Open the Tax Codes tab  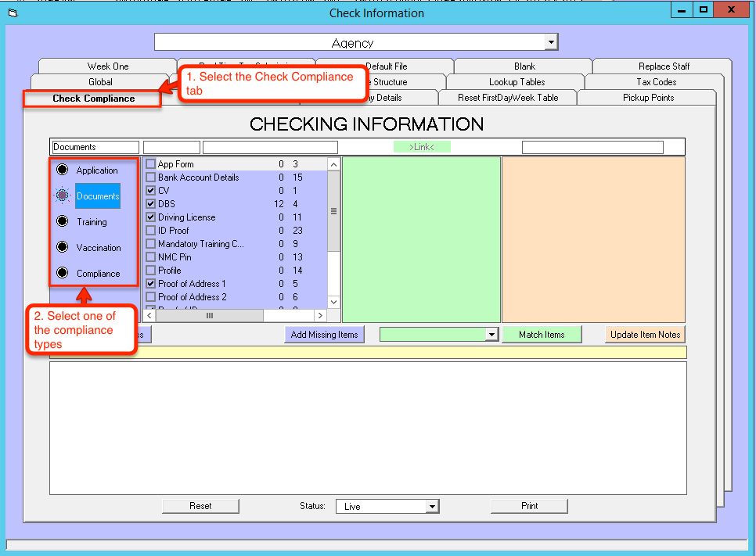[656, 82]
